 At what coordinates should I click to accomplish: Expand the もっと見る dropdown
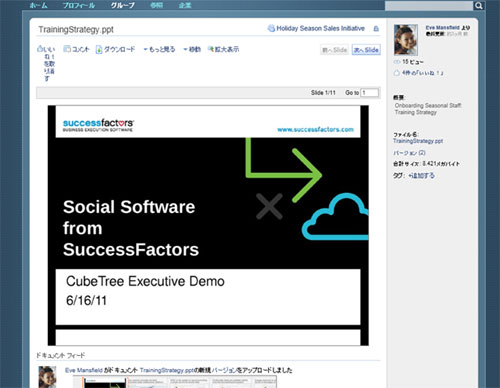(159, 49)
